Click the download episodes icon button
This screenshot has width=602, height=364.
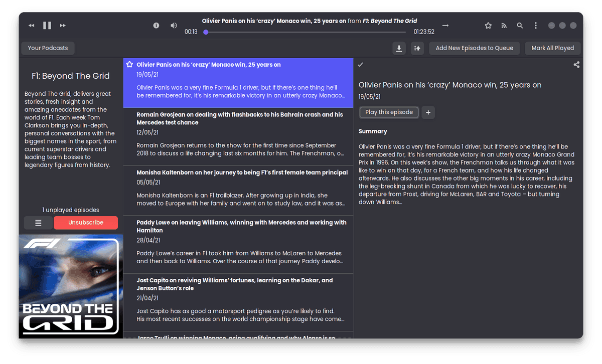(399, 48)
